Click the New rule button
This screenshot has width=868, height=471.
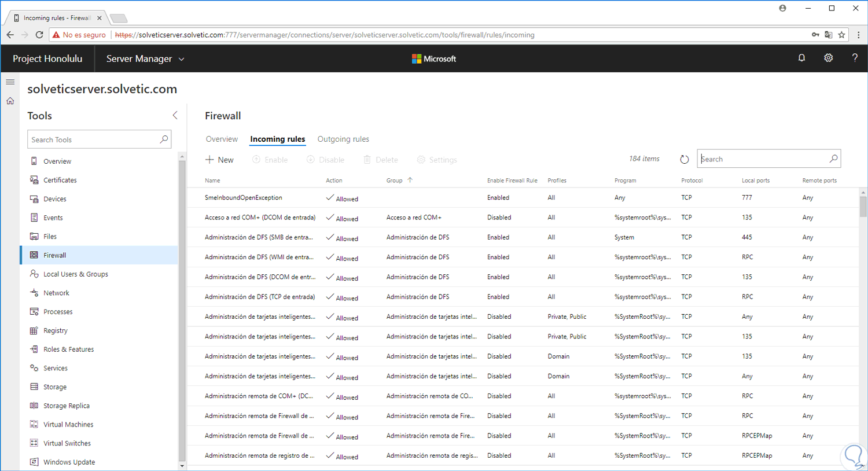[x=219, y=160]
